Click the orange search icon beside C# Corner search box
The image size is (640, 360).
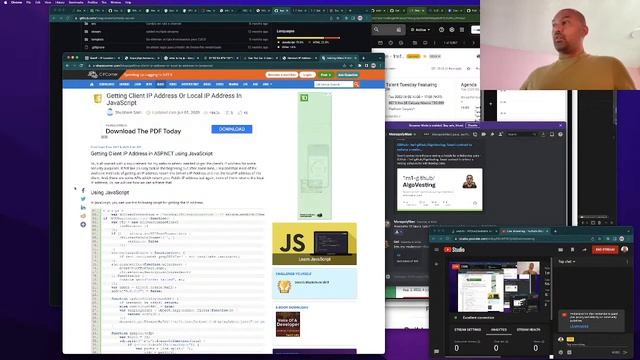pyautogui.click(x=356, y=84)
